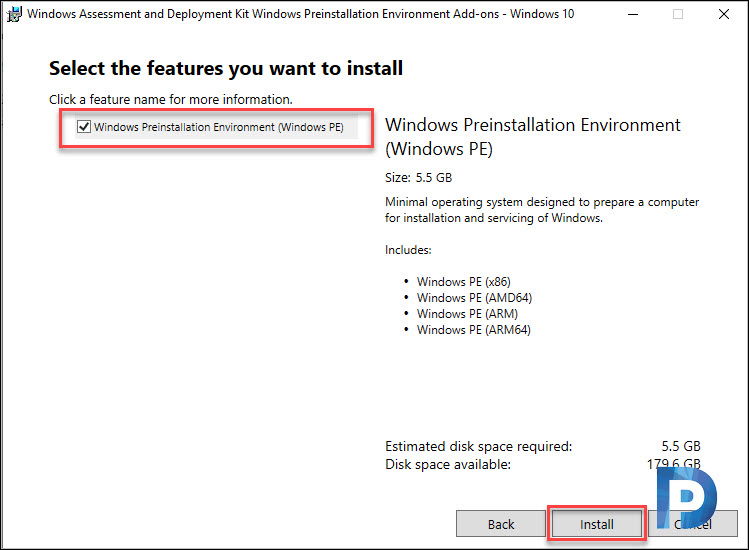
Task: Click the Windows PE (ARM) list entry
Action: [x=467, y=313]
